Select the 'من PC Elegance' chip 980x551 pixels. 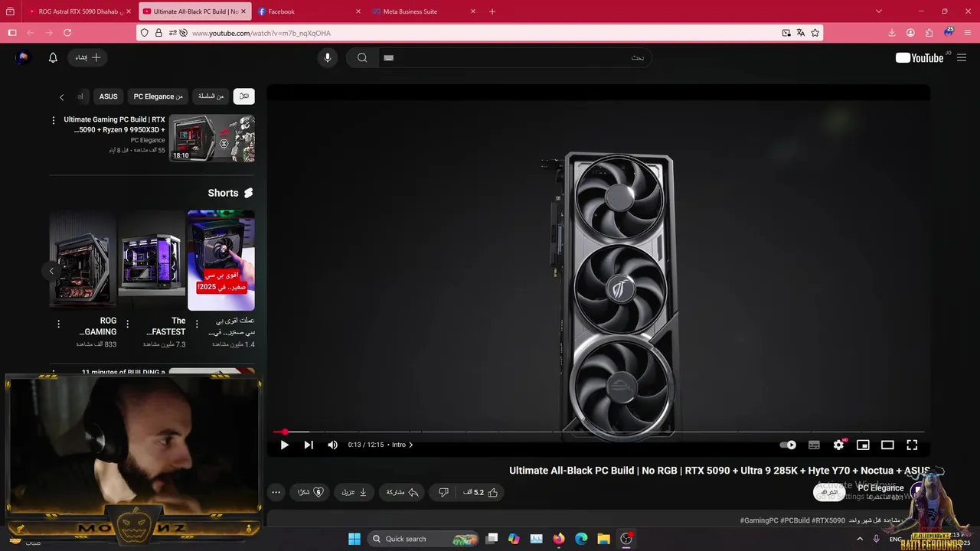(158, 96)
